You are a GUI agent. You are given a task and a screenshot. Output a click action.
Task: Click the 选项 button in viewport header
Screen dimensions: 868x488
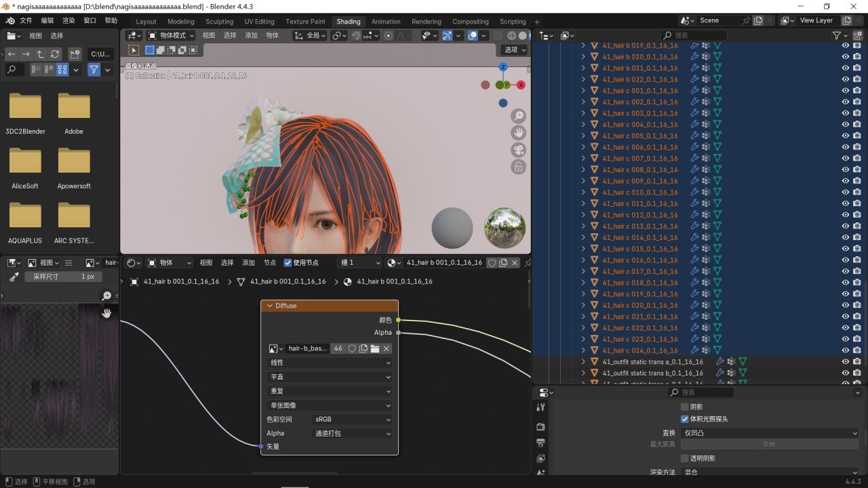coord(514,50)
